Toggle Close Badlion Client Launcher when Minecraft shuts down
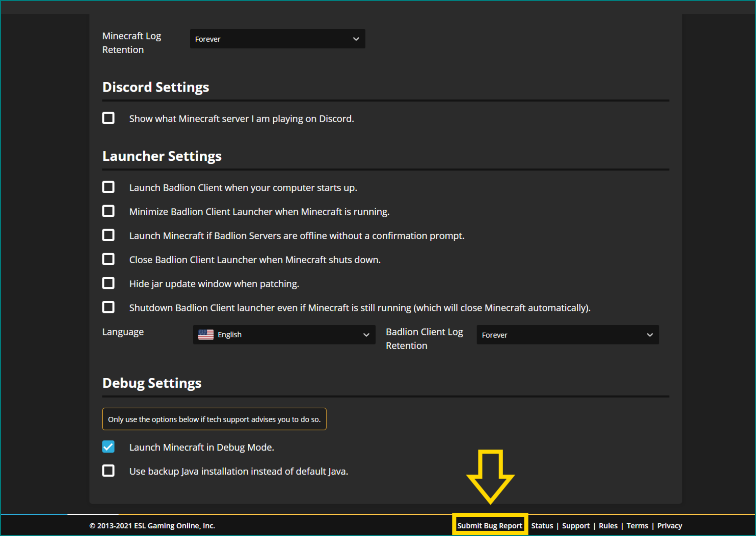The height and width of the screenshot is (536, 756). tap(108, 259)
